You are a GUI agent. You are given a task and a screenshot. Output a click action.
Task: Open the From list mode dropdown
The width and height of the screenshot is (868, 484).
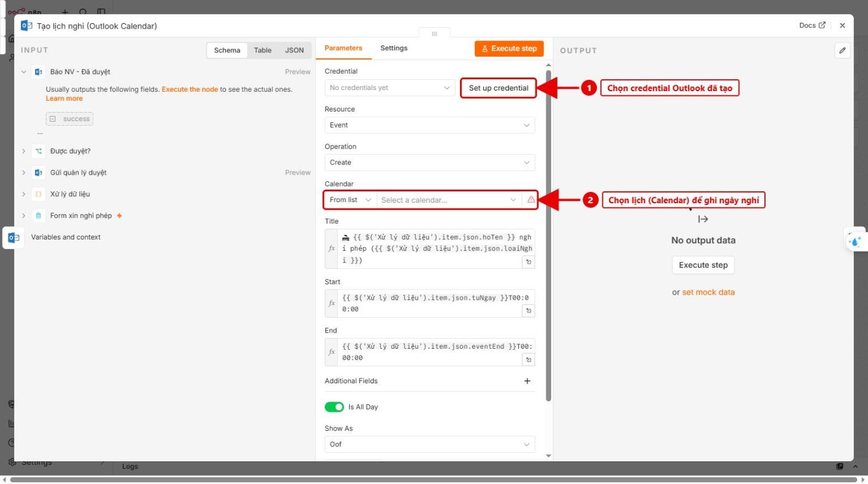pyautogui.click(x=351, y=200)
